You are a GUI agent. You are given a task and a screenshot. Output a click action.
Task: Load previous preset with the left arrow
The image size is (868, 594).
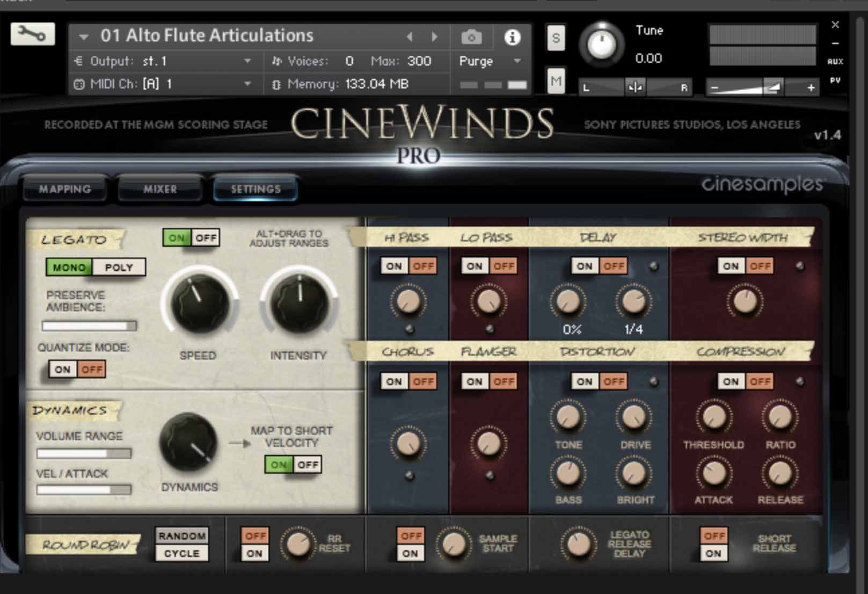tap(410, 36)
